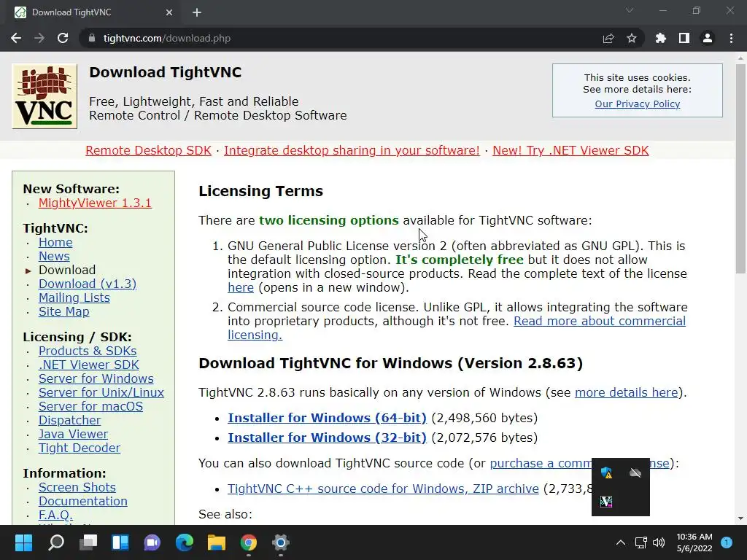
Task: Open the Windows Start menu
Action: click(x=23, y=542)
